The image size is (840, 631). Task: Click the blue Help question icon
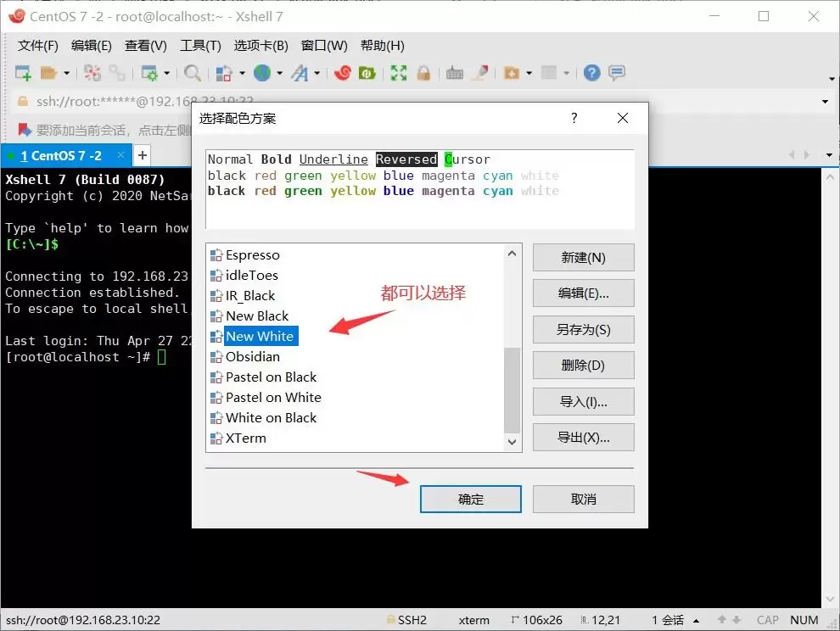(592, 73)
